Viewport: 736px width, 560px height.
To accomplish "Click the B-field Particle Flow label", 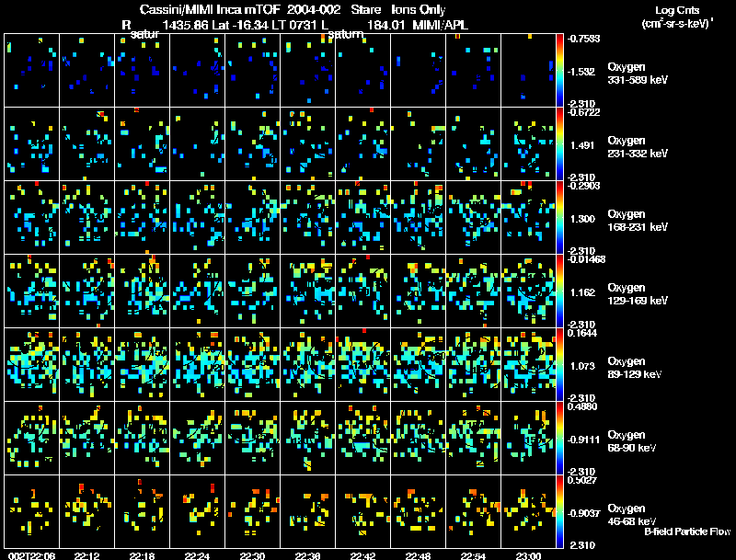I will tap(687, 531).
